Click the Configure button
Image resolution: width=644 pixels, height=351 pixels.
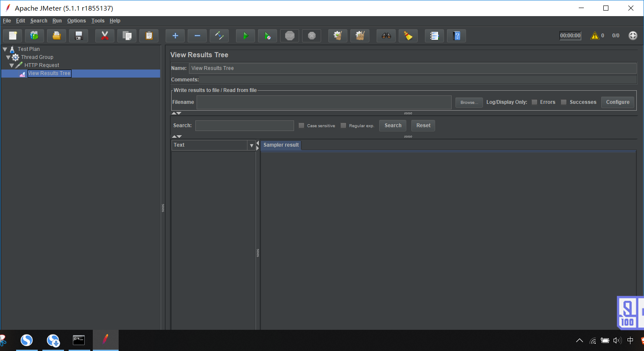click(618, 102)
